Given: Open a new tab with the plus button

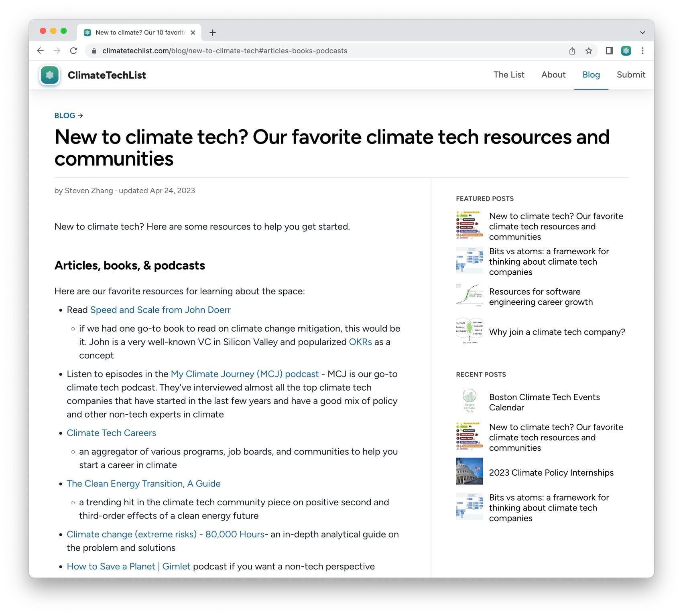Looking at the screenshot, I should click(x=213, y=32).
